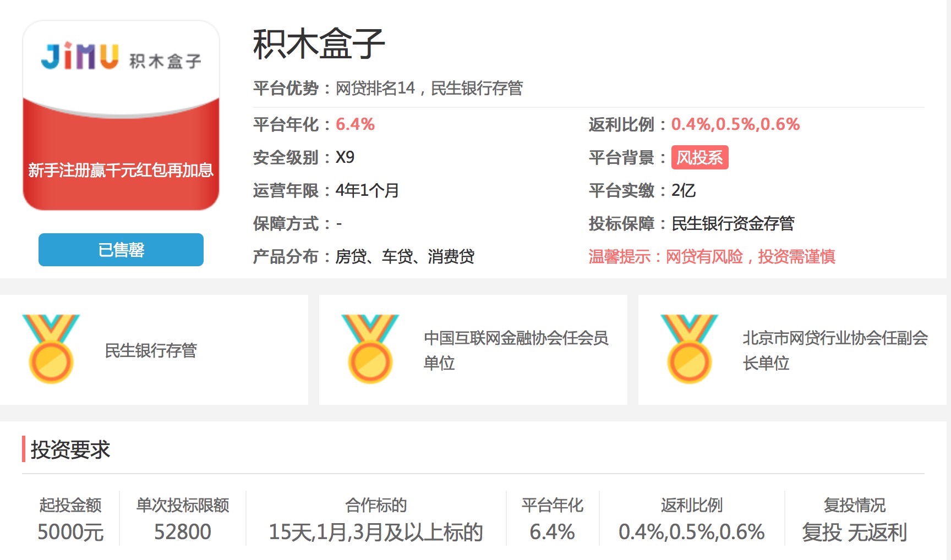The image size is (951, 560).
Task: Click the red vertical bar beside 投资要求
Action: (x=23, y=449)
